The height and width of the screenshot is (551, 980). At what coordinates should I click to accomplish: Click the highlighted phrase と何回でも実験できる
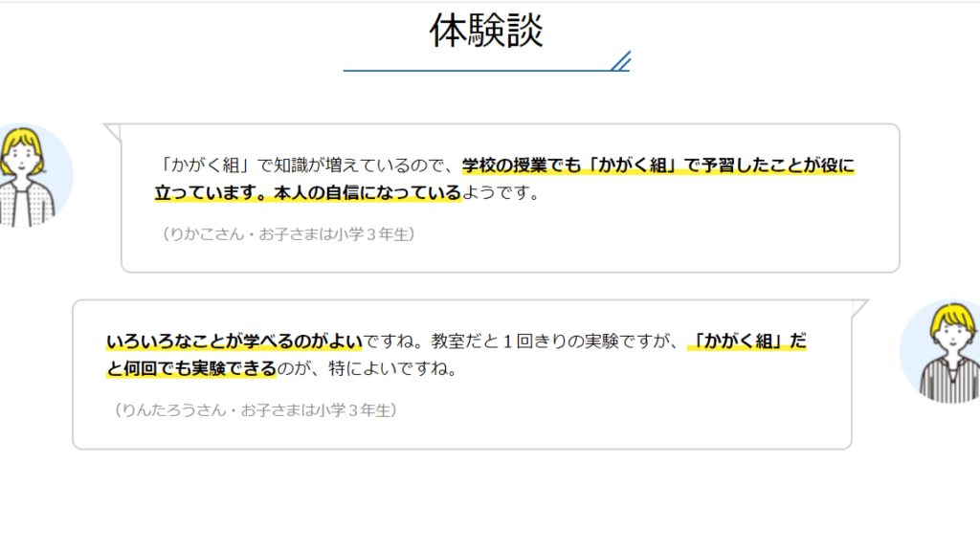coord(191,369)
